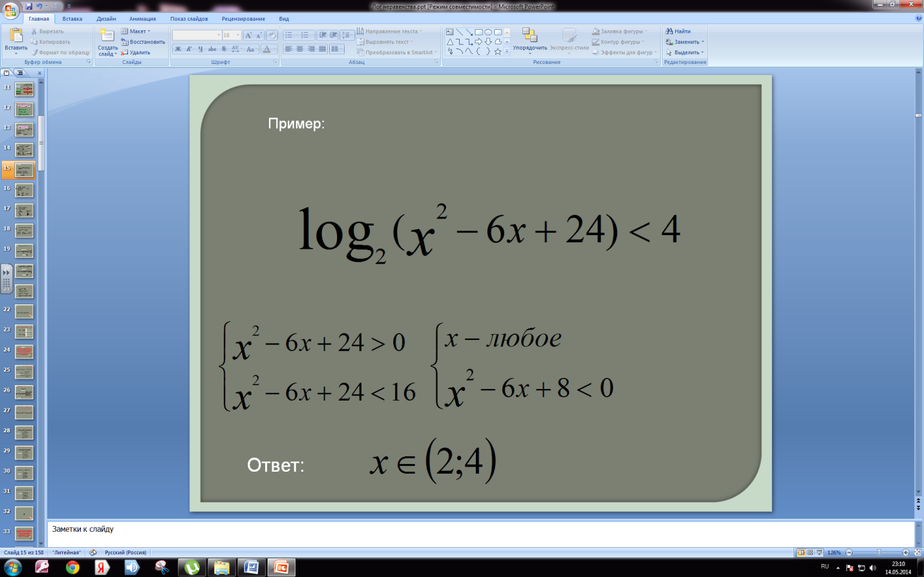Screen dimensions: 924x577
Task: Open font name combo box
Action: click(x=197, y=35)
